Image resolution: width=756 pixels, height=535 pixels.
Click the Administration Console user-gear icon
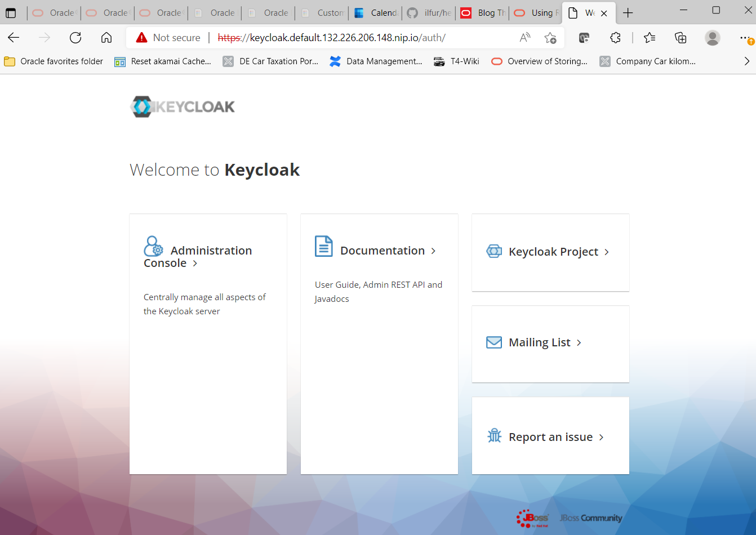point(153,246)
